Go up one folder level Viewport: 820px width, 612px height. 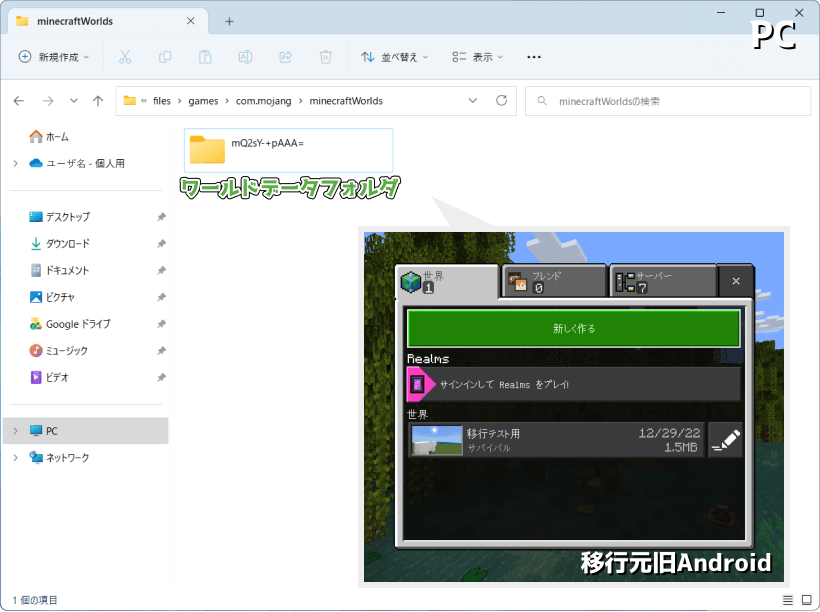pos(98,101)
